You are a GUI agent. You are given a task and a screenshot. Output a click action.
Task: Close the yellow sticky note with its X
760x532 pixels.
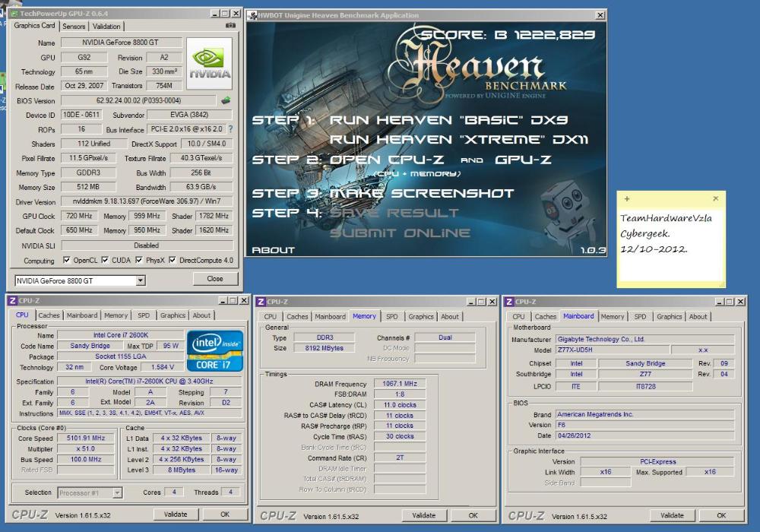715,198
